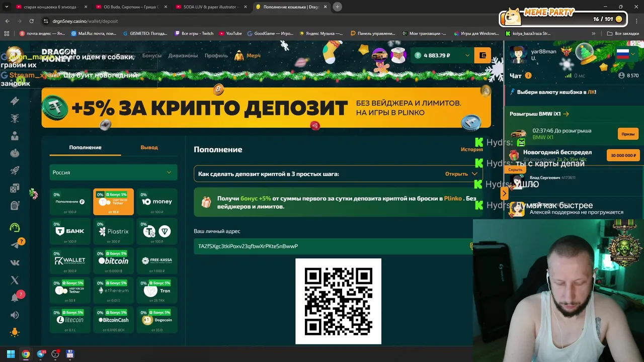Open the X social icon in sidebar
Image resolution: width=644 pixels, height=362 pixels.
click(15, 280)
